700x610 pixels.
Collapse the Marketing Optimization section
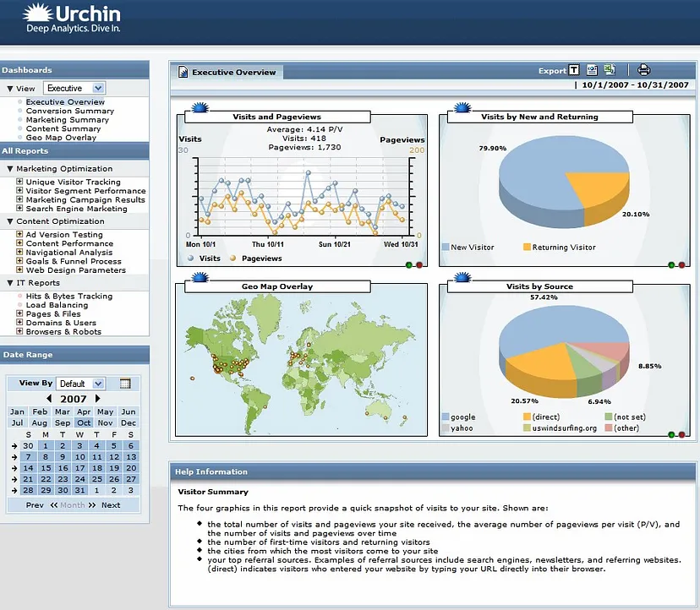tap(10, 169)
